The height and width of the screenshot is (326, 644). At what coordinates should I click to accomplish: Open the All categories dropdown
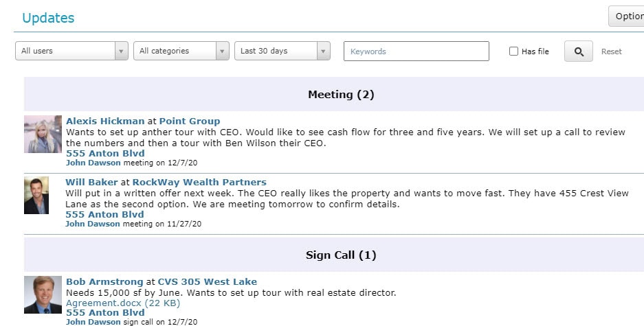point(181,51)
